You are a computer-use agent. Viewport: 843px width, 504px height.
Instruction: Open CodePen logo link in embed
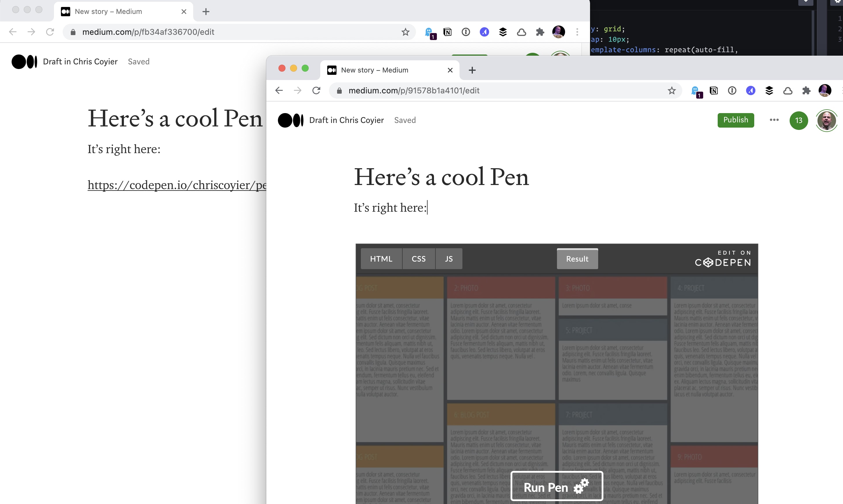pos(722,259)
